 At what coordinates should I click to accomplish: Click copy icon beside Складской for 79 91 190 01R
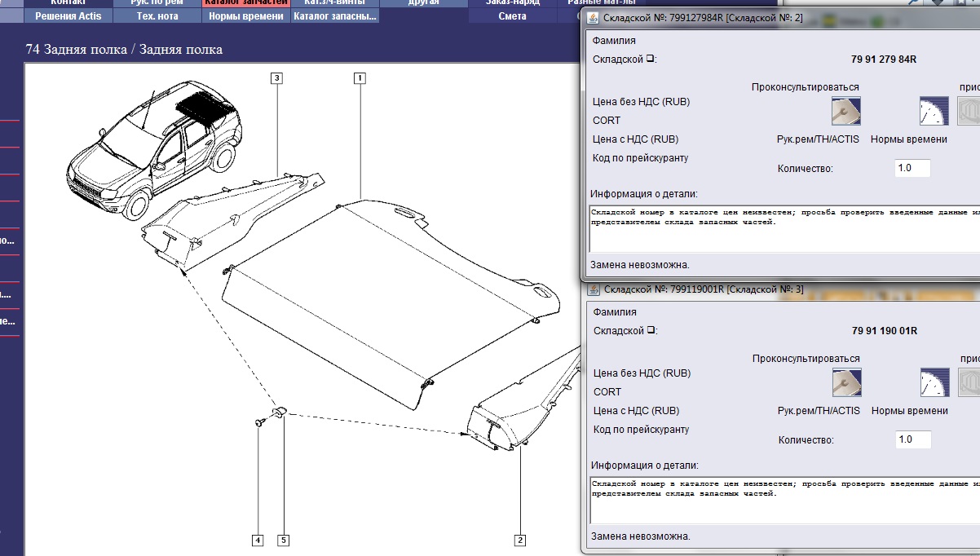pos(651,331)
